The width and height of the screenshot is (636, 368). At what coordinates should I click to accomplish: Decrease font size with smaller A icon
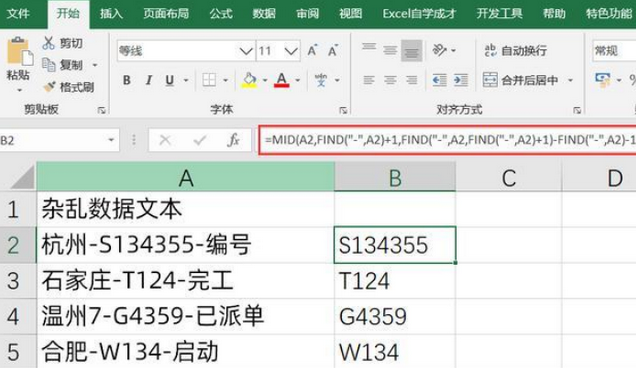click(333, 51)
